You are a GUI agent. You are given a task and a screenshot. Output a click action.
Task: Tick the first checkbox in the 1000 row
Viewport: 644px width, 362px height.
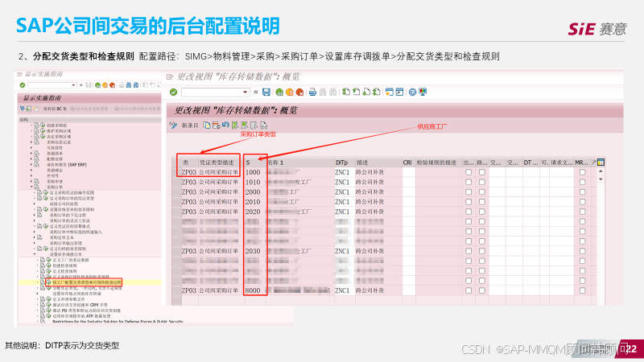pyautogui.click(x=469, y=172)
